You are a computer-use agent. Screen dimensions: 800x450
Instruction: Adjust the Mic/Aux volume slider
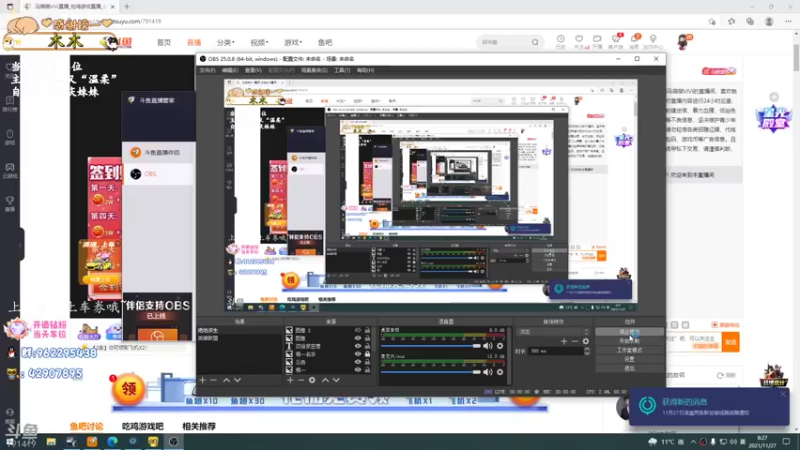tap(431, 372)
